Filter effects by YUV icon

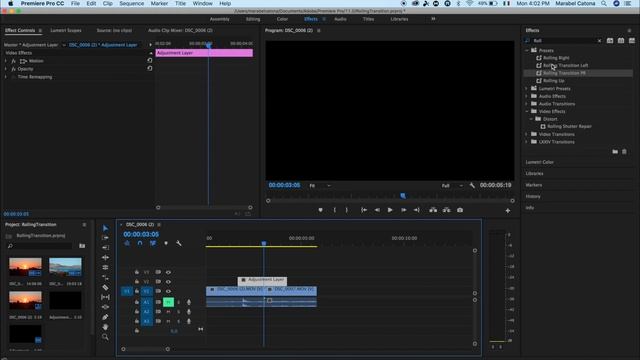point(632,41)
